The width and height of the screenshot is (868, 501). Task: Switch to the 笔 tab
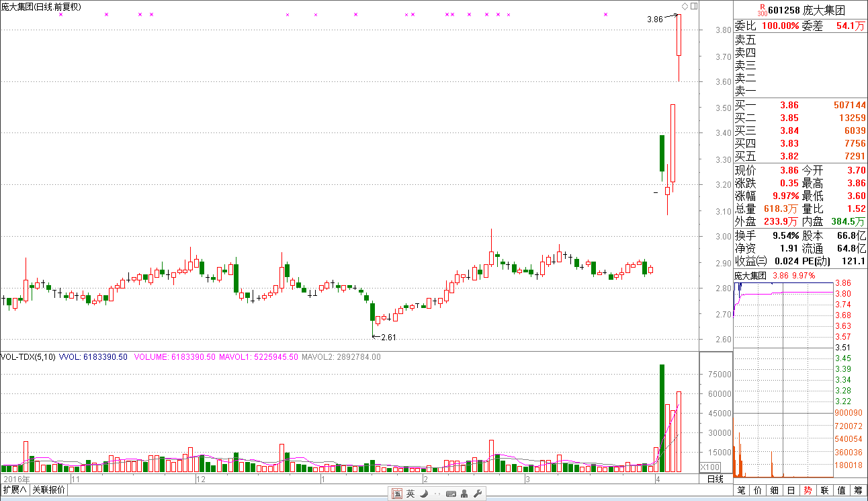point(742,490)
